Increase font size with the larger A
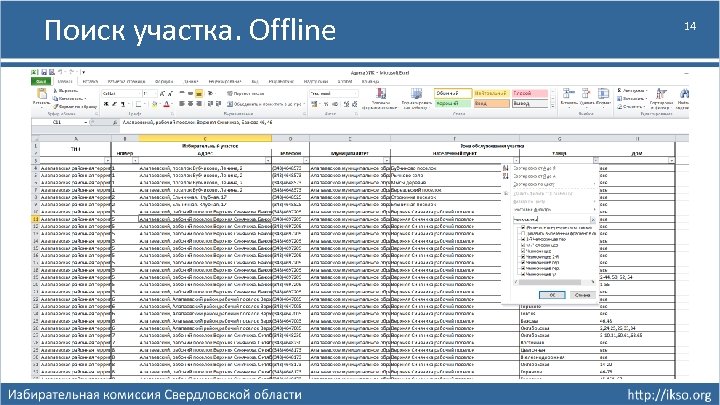The width and height of the screenshot is (720, 405). [x=162, y=94]
